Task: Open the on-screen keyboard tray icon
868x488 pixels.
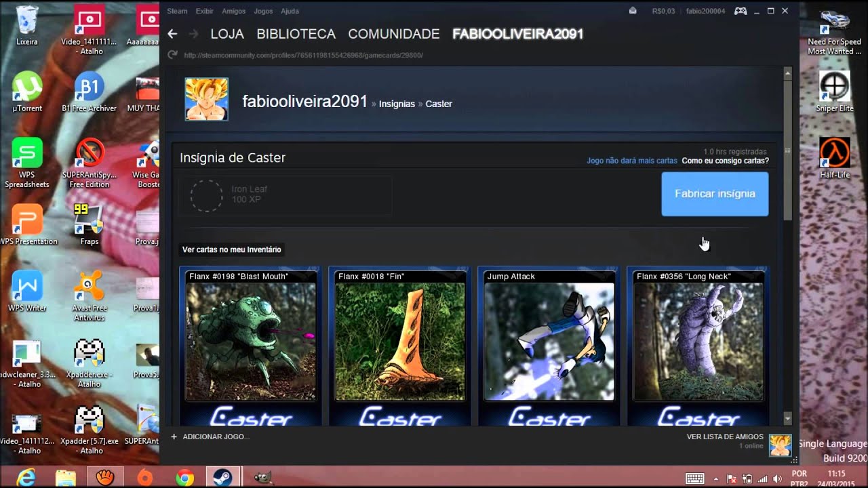Action: [694, 479]
